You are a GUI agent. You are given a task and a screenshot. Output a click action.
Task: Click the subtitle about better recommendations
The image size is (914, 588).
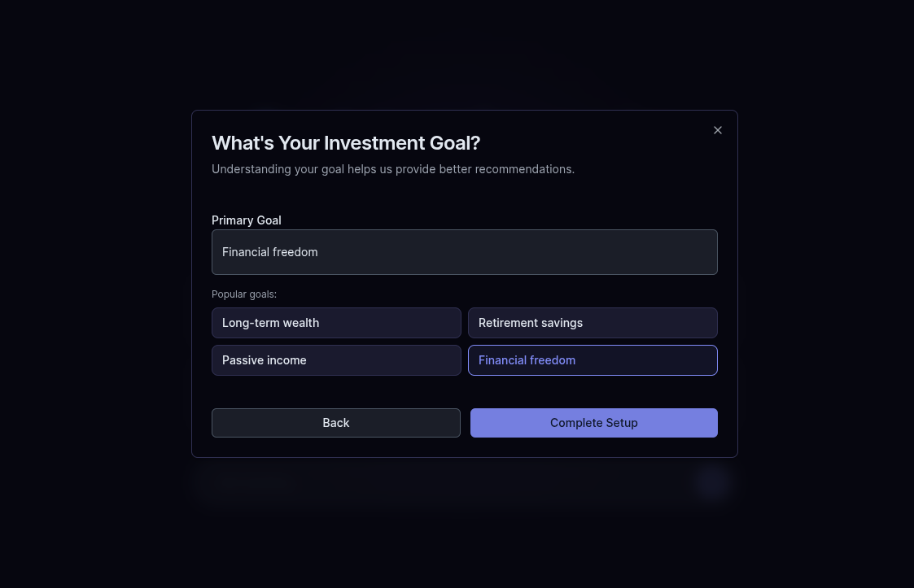click(x=393, y=169)
